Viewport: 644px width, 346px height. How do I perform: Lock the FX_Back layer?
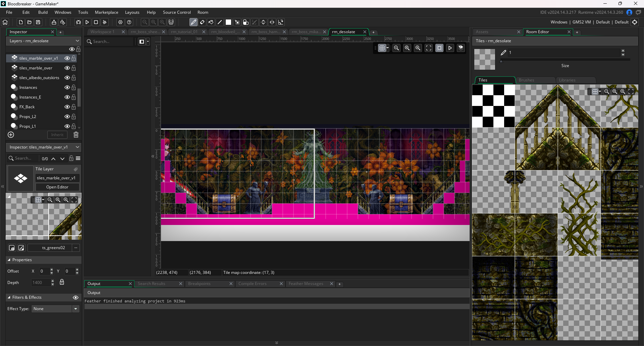pos(74,107)
